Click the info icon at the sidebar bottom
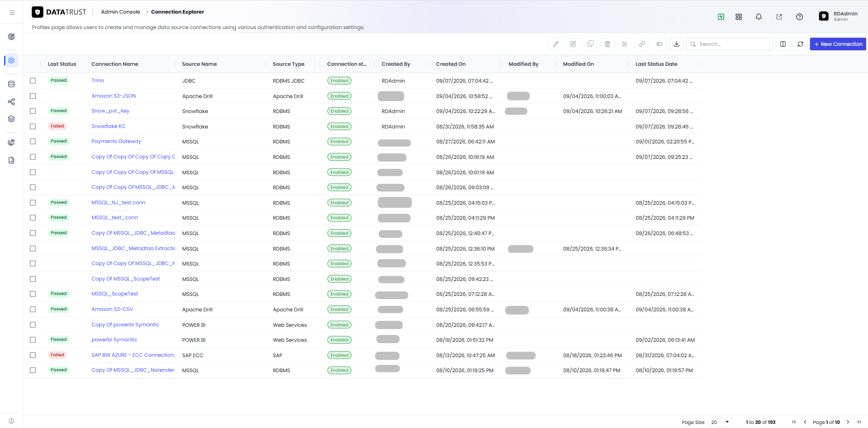 point(11,421)
